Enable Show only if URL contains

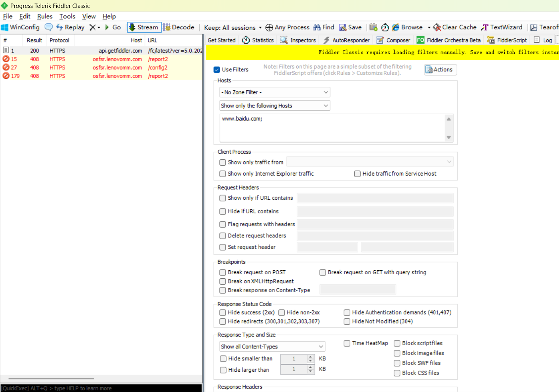223,198
